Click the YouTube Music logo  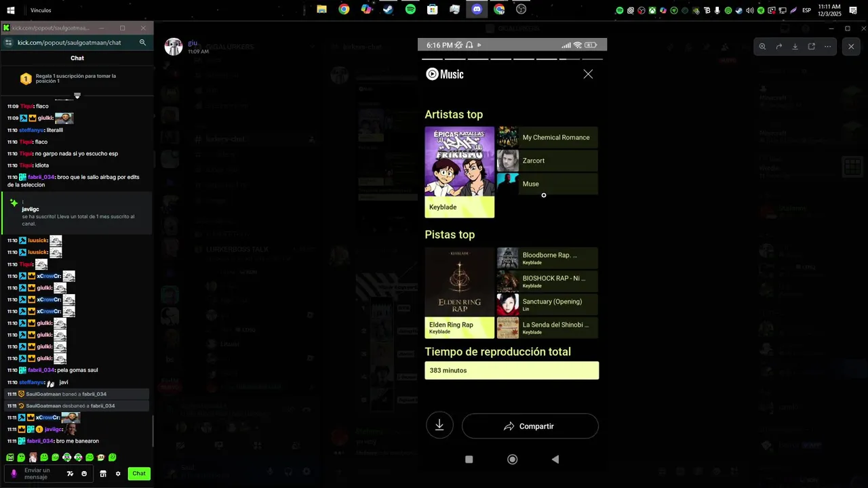click(x=445, y=75)
